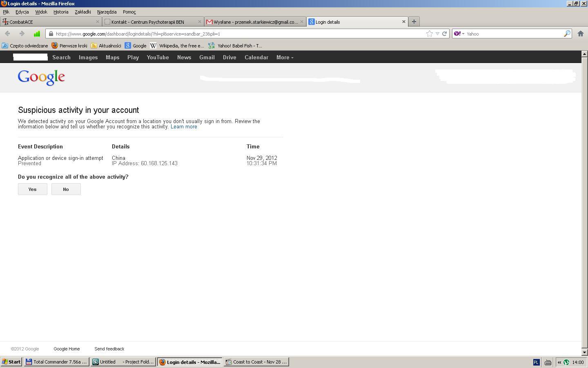Open Search in the Google top bar
The height and width of the screenshot is (368, 588).
pos(62,57)
